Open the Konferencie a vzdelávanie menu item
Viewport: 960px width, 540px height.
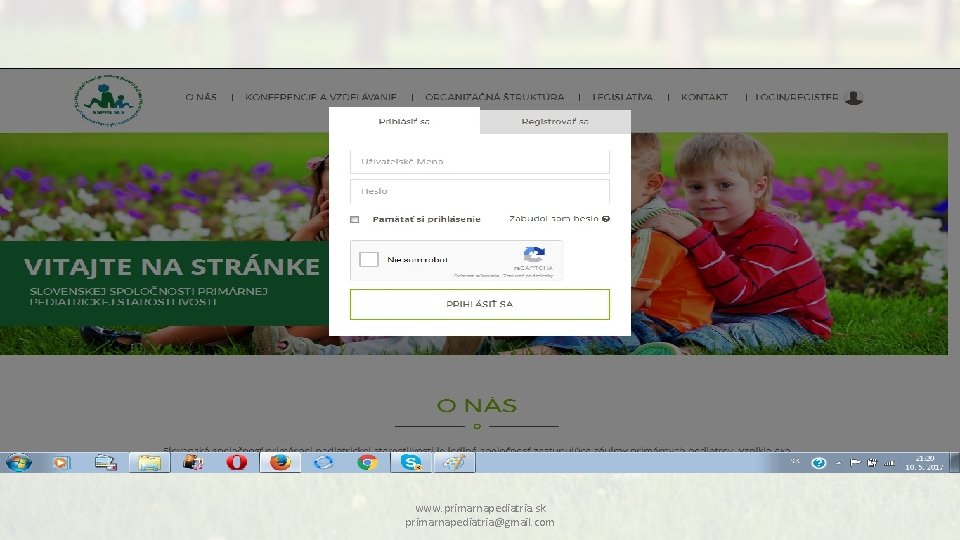321,97
